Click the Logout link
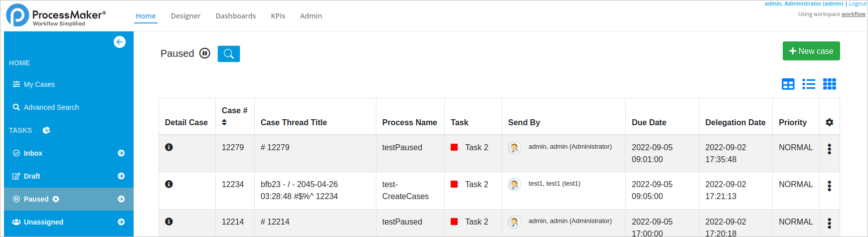This screenshot has height=237, width=868. [858, 3]
